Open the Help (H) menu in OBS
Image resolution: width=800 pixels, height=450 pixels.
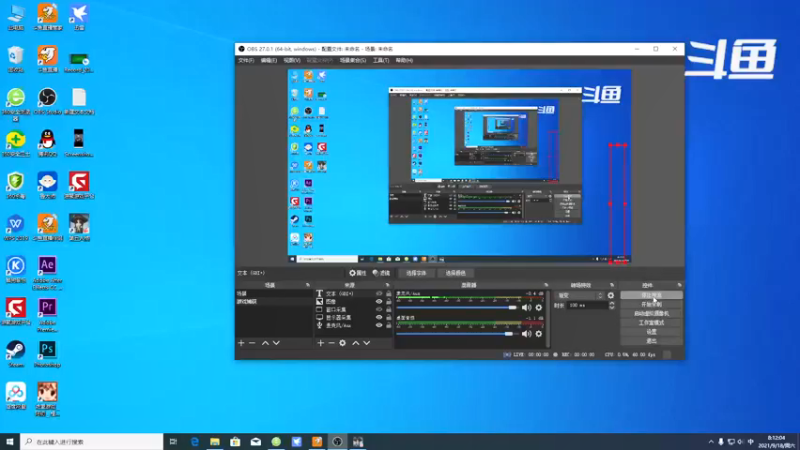coord(404,60)
